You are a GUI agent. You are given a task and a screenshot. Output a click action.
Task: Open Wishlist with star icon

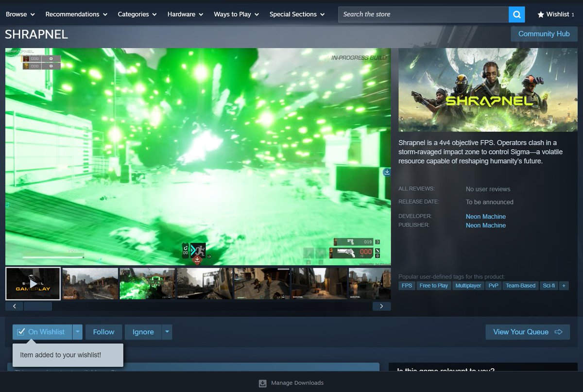(x=556, y=15)
